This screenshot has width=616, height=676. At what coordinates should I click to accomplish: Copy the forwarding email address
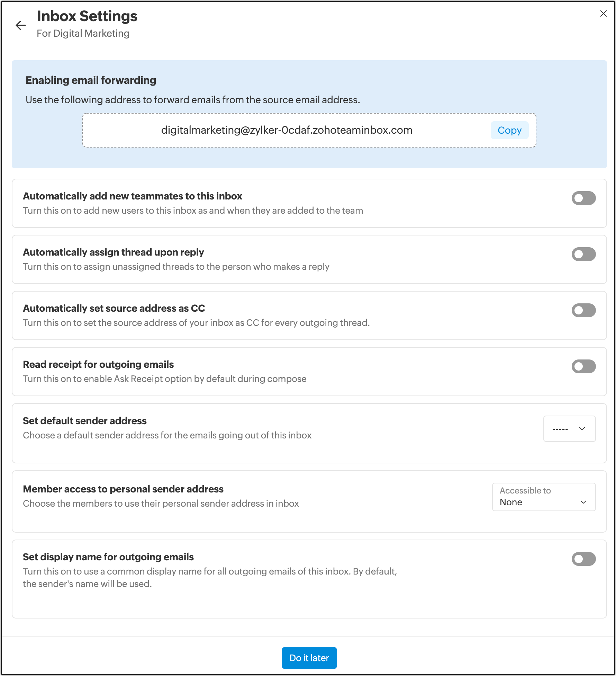[x=509, y=130]
